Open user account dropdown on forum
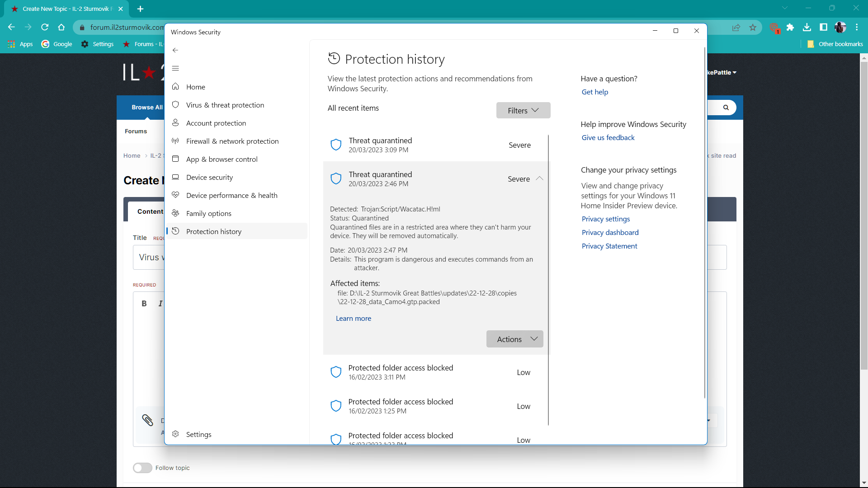 pyautogui.click(x=722, y=72)
